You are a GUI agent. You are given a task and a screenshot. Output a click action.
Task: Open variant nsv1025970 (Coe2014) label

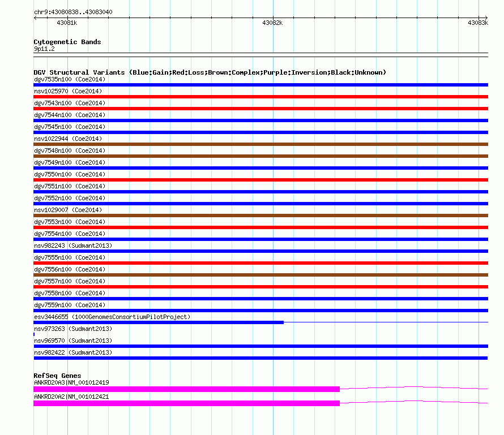click(x=68, y=91)
